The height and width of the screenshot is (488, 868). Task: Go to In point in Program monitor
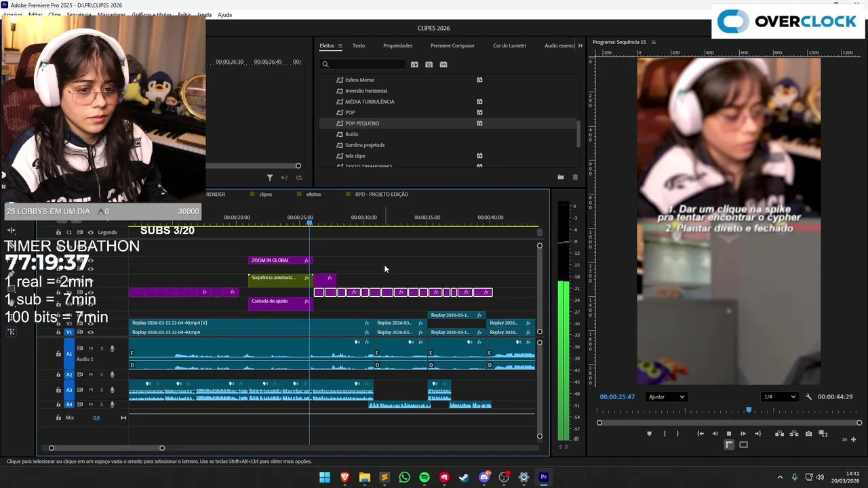[701, 434]
